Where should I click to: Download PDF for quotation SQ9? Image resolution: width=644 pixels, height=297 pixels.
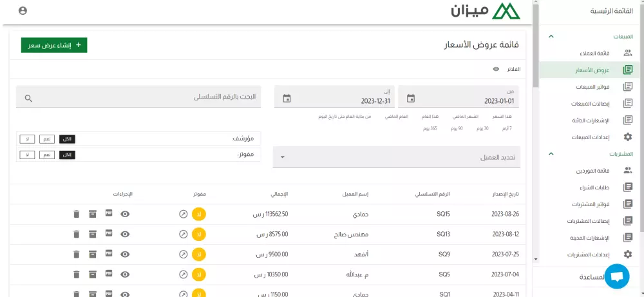pyautogui.click(x=109, y=253)
